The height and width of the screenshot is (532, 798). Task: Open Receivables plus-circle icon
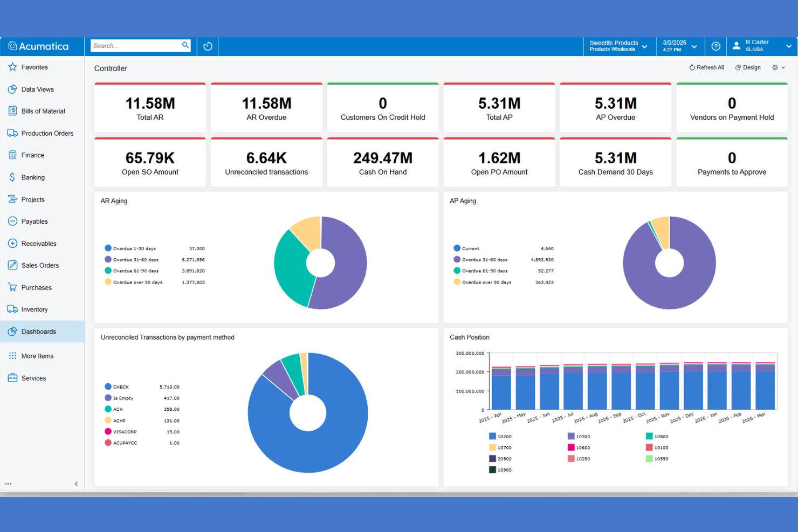pyautogui.click(x=12, y=243)
